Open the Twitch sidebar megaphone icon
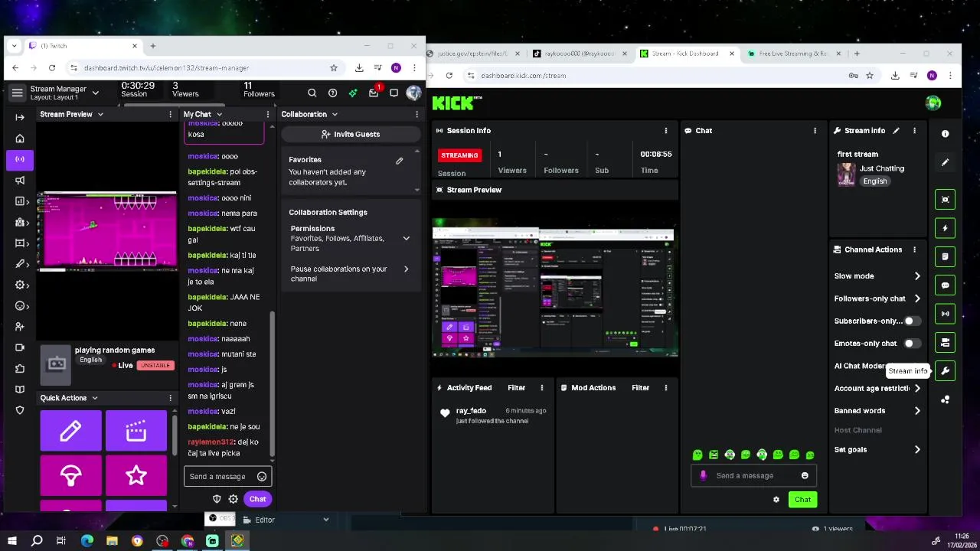Image resolution: width=980 pixels, height=551 pixels. [20, 181]
